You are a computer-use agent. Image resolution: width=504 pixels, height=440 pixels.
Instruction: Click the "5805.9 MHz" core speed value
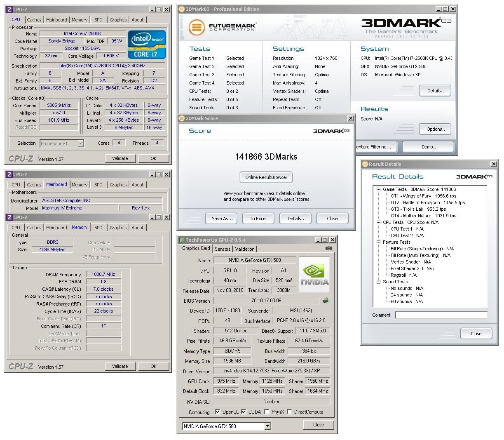click(x=59, y=105)
